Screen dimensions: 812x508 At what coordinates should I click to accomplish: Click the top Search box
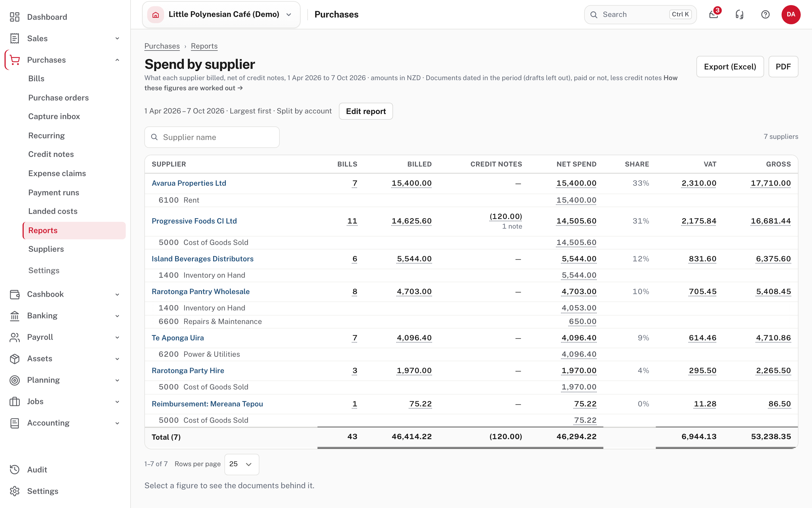[x=640, y=14]
